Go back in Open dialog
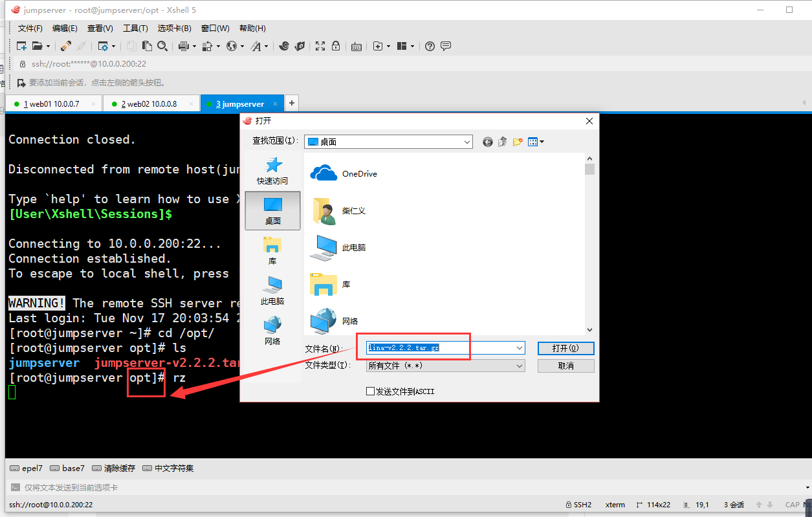This screenshot has height=517, width=812. [x=488, y=142]
